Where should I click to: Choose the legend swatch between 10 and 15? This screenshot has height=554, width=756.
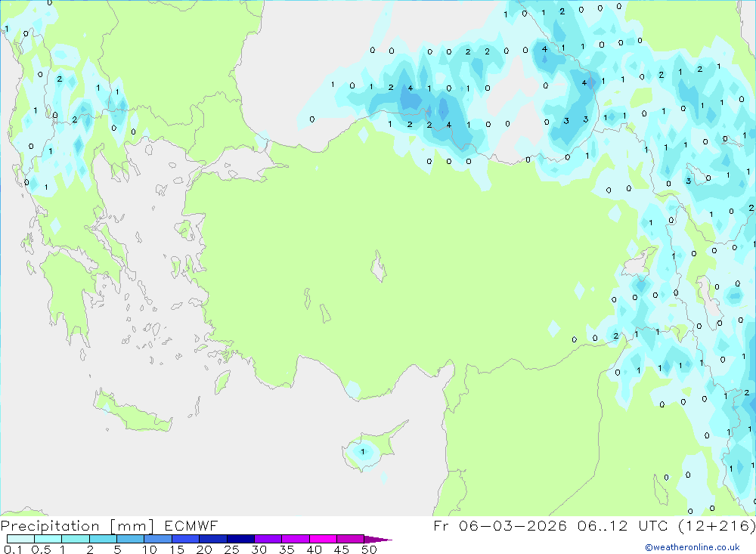(x=158, y=539)
